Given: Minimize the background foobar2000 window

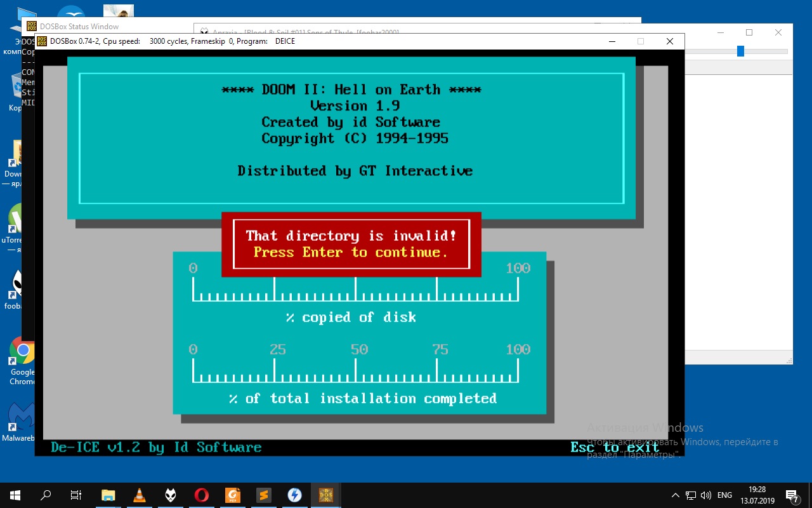Looking at the screenshot, I should tap(720, 32).
